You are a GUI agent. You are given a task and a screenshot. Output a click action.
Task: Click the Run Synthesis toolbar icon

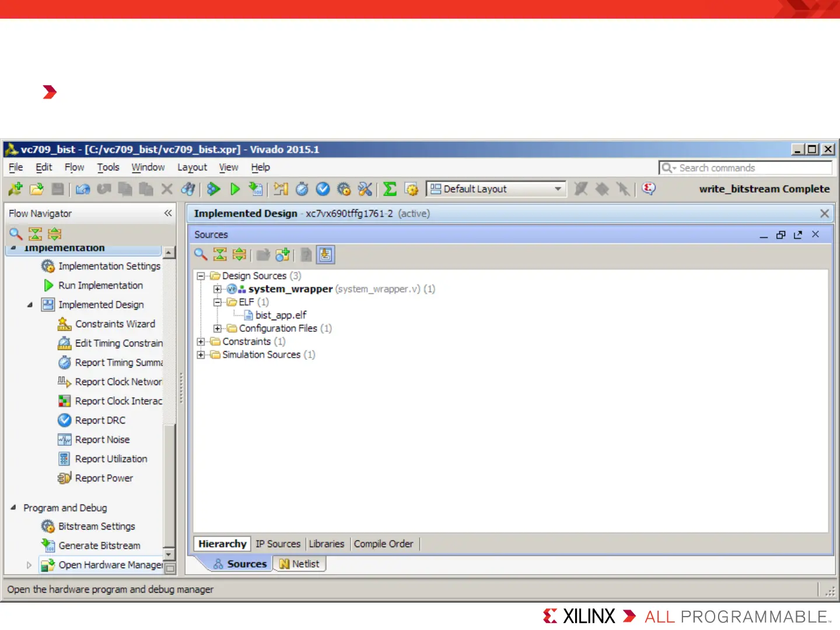tap(213, 189)
